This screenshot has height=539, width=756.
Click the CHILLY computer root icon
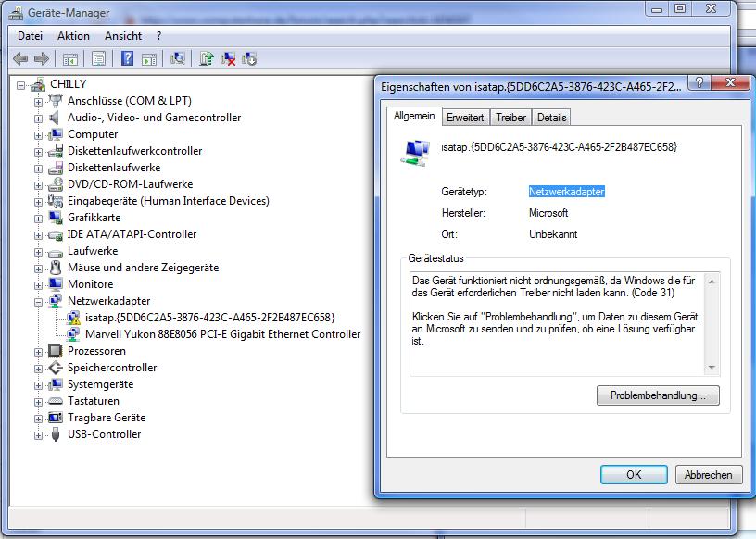[38, 85]
